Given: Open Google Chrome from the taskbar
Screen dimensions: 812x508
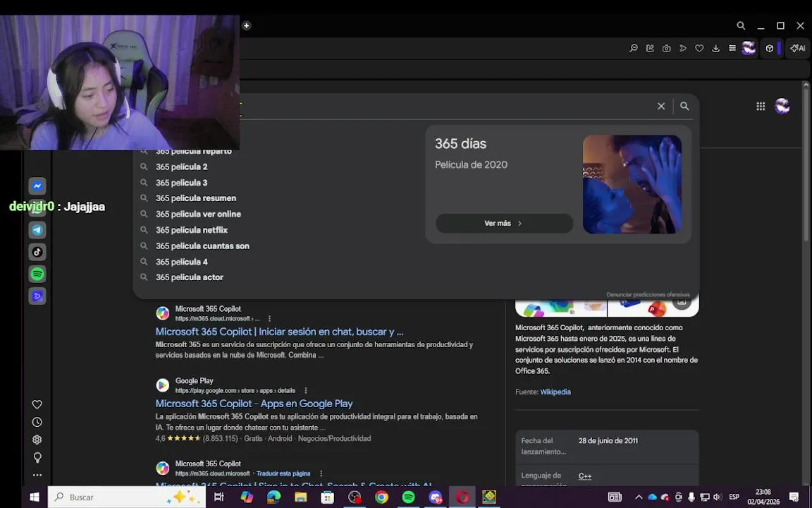Looking at the screenshot, I should pyautogui.click(x=381, y=497).
